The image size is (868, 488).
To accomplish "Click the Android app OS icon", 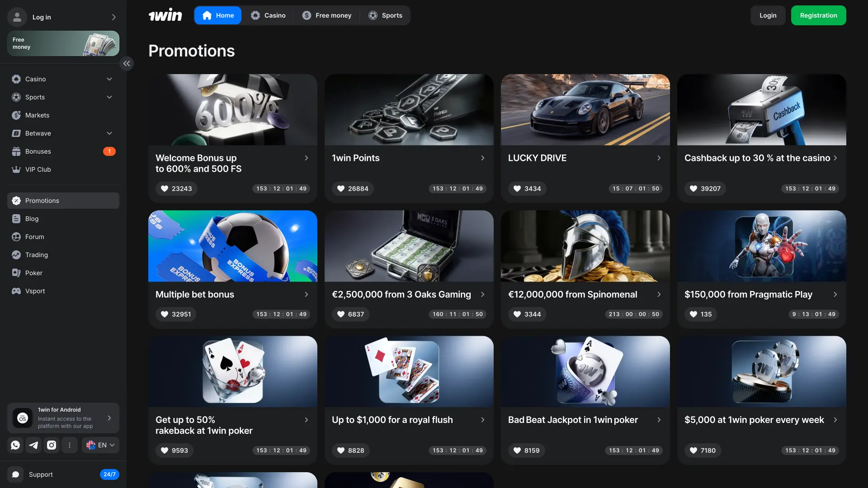I will click(x=23, y=418).
